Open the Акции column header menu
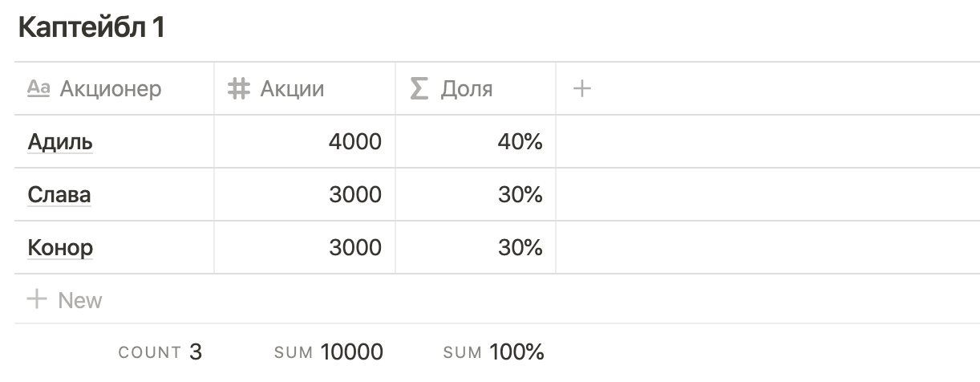Viewport: 980px width, 382px height. point(292,88)
